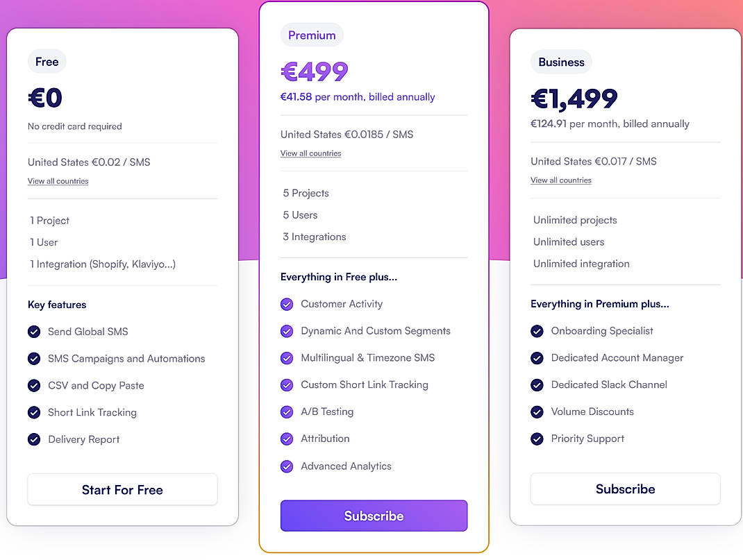This screenshot has height=560, width=743.
Task: Click the checkmark next to A/B Testing
Action: point(287,411)
